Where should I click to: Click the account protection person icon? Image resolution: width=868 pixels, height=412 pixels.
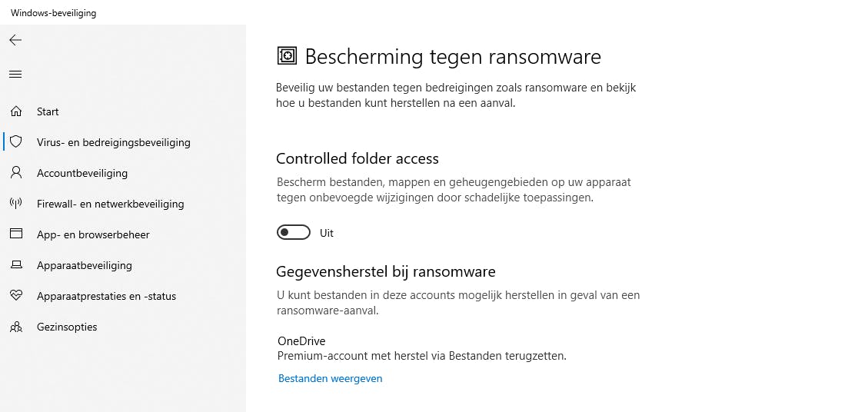(15, 173)
